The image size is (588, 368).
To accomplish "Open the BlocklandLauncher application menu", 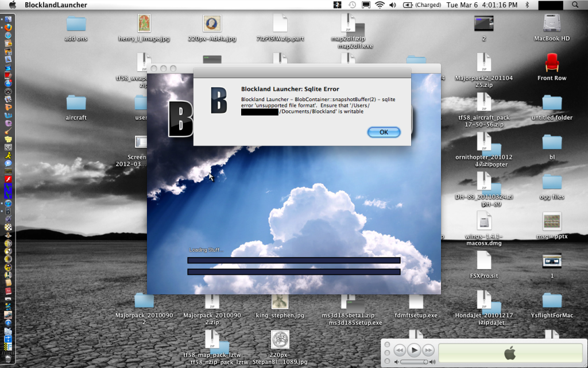I will coord(56,5).
